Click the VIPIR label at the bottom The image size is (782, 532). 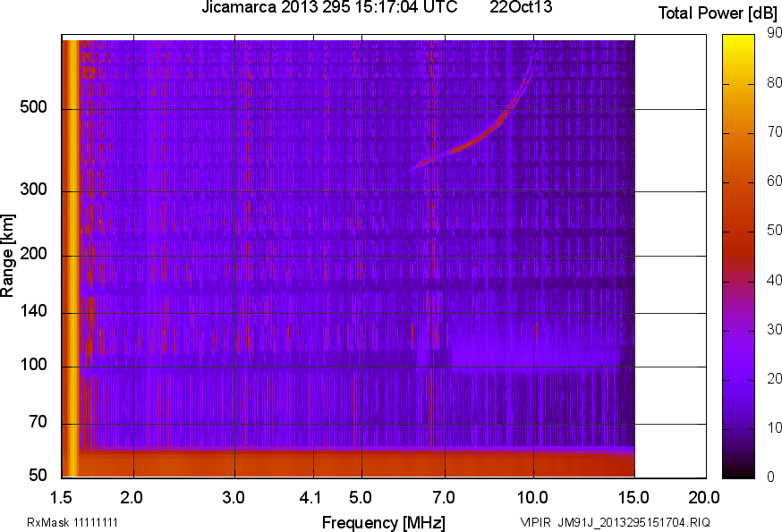click(x=536, y=522)
